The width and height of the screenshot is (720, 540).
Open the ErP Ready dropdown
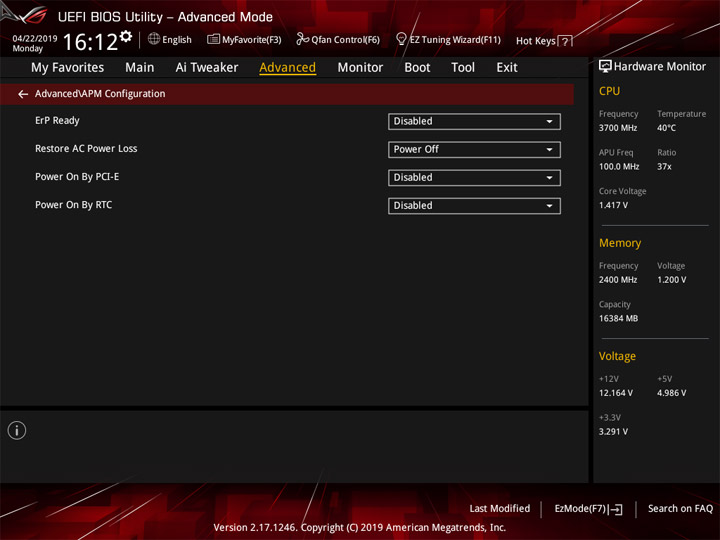click(474, 122)
